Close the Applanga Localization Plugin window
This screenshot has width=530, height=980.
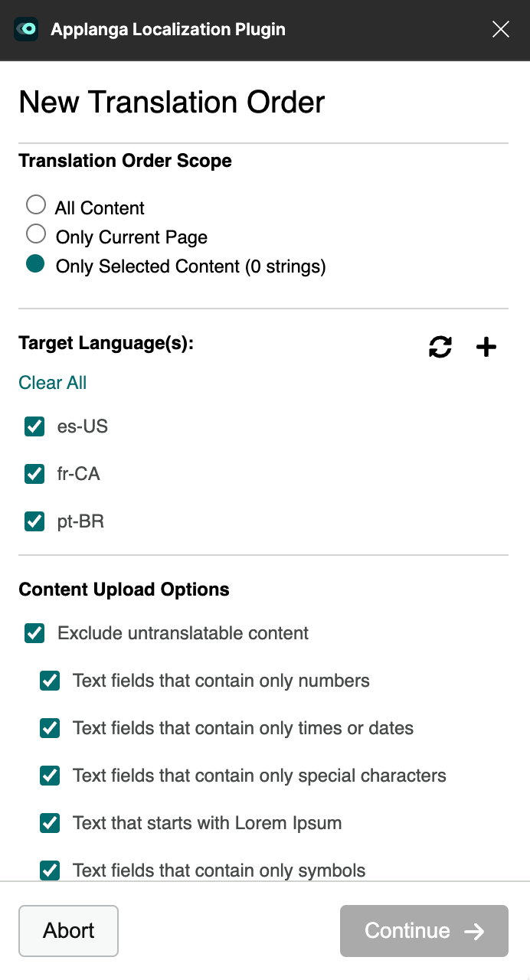tap(501, 29)
